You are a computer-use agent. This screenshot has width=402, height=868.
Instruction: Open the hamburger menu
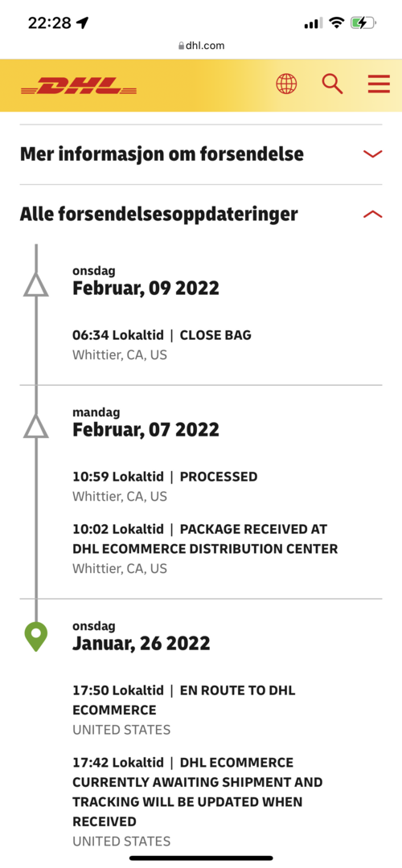point(379,84)
